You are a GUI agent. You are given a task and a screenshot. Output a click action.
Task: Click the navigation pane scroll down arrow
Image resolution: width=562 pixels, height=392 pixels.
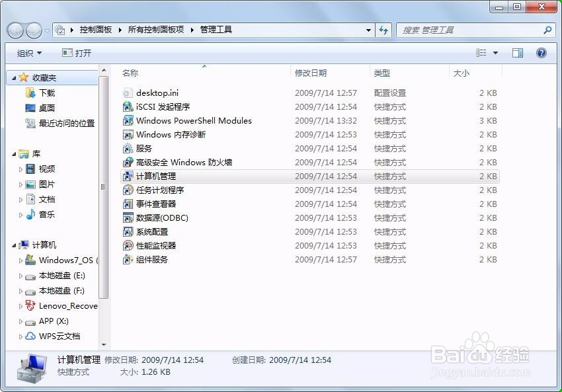click(x=104, y=344)
